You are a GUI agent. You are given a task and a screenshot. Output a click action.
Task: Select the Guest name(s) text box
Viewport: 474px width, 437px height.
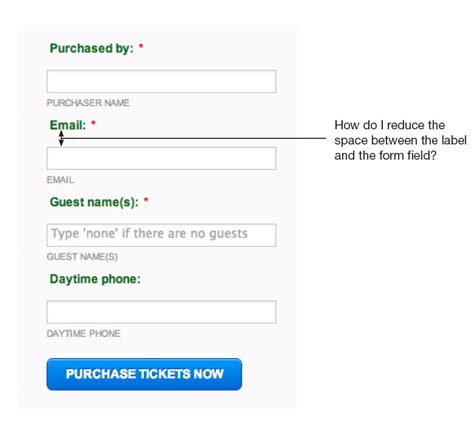click(161, 235)
